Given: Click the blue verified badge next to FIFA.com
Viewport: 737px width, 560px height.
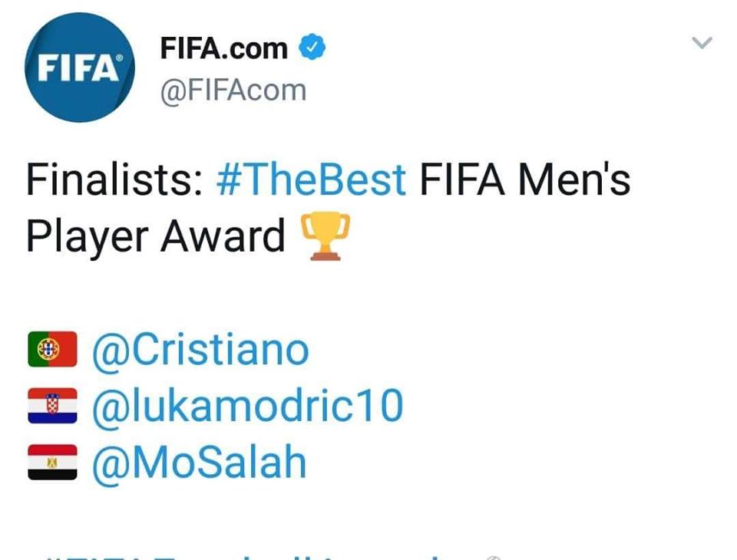Looking at the screenshot, I should tap(314, 46).
